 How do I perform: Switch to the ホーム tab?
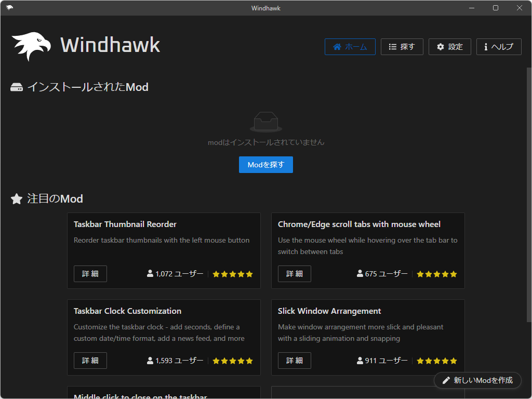click(x=350, y=46)
